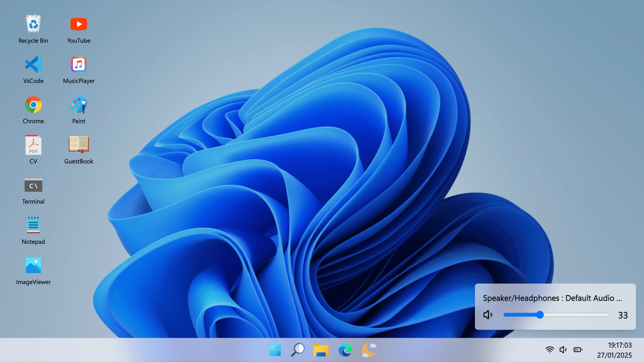This screenshot has height=362, width=644.
Task: Open Notepad
Action: tap(33, 225)
